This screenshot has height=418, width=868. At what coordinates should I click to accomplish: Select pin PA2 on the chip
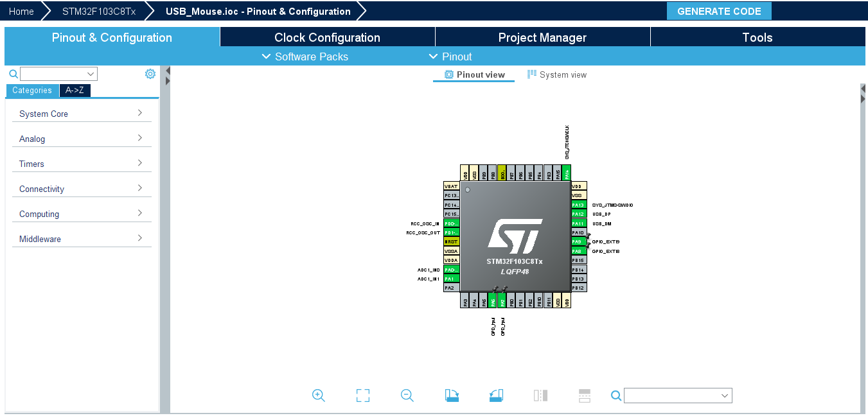pyautogui.click(x=451, y=288)
